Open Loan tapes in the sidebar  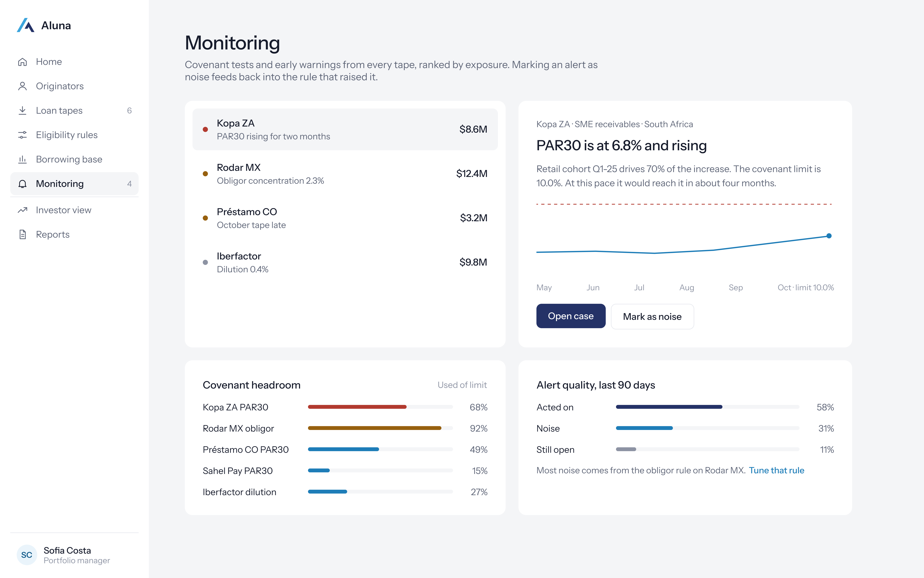click(74, 110)
